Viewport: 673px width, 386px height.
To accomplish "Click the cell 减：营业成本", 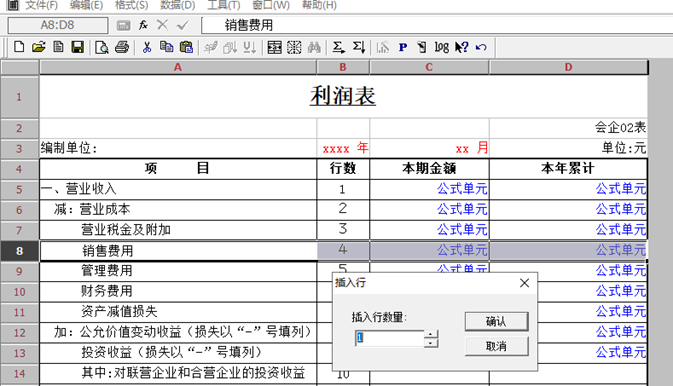I will (x=178, y=210).
